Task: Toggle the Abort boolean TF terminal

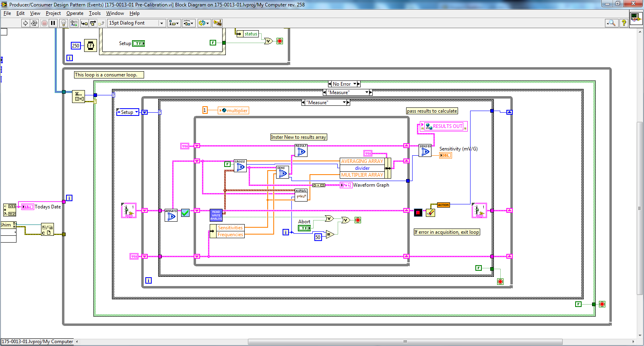Action: [x=304, y=228]
